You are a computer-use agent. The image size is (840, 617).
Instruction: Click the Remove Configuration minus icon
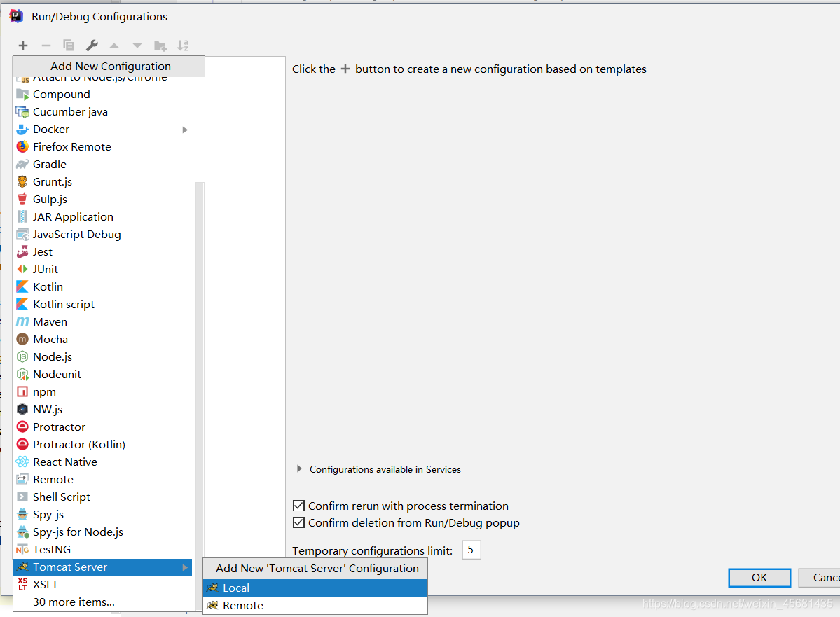pyautogui.click(x=46, y=46)
